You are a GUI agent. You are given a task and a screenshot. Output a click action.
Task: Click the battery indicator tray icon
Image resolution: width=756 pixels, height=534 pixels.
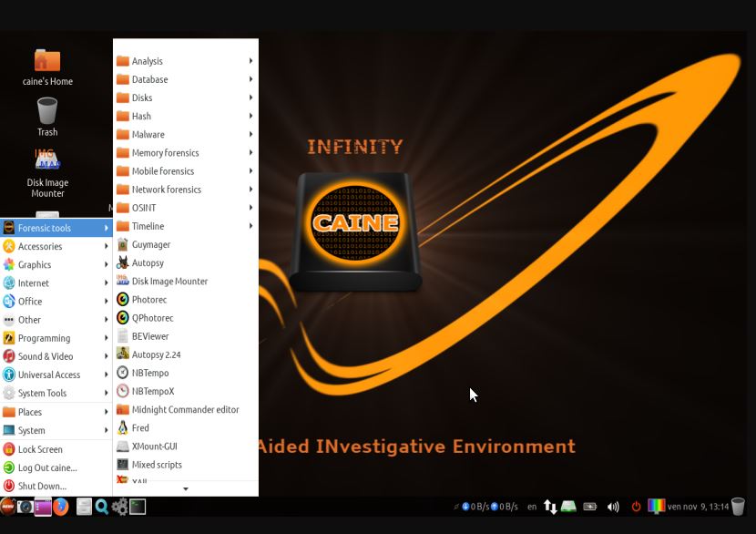(589, 507)
